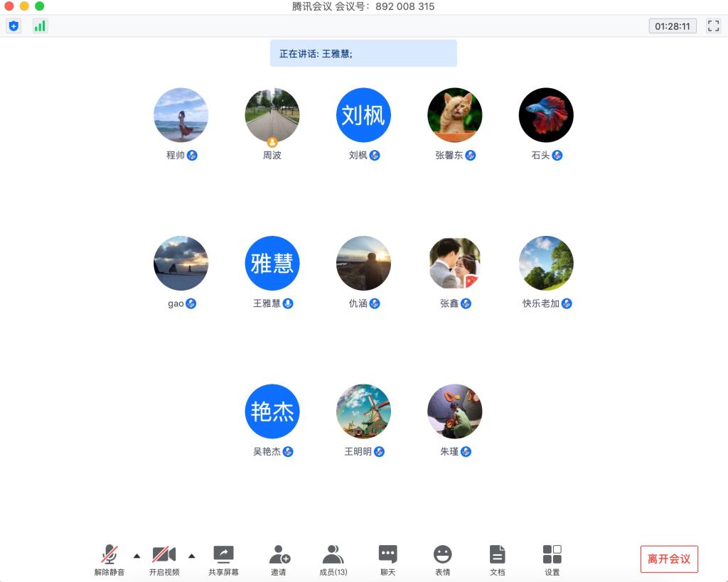Select the 张馨东 cat avatar
The height and width of the screenshot is (582, 728).
(x=455, y=115)
